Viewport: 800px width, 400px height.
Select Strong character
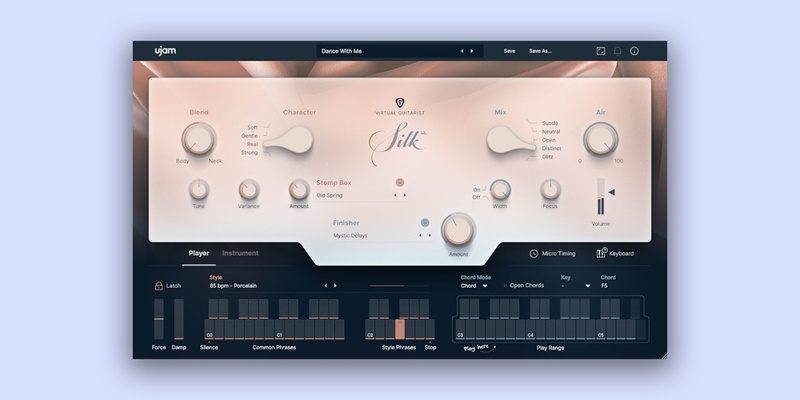249,153
